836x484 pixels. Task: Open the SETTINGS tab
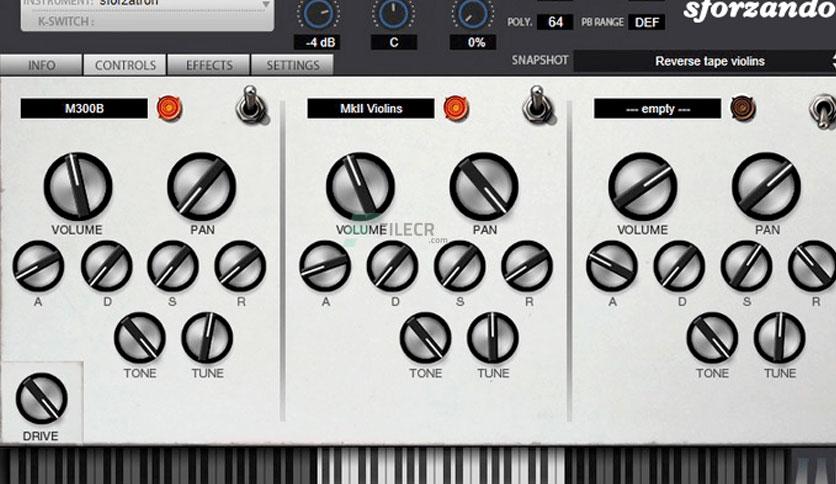tap(293, 65)
